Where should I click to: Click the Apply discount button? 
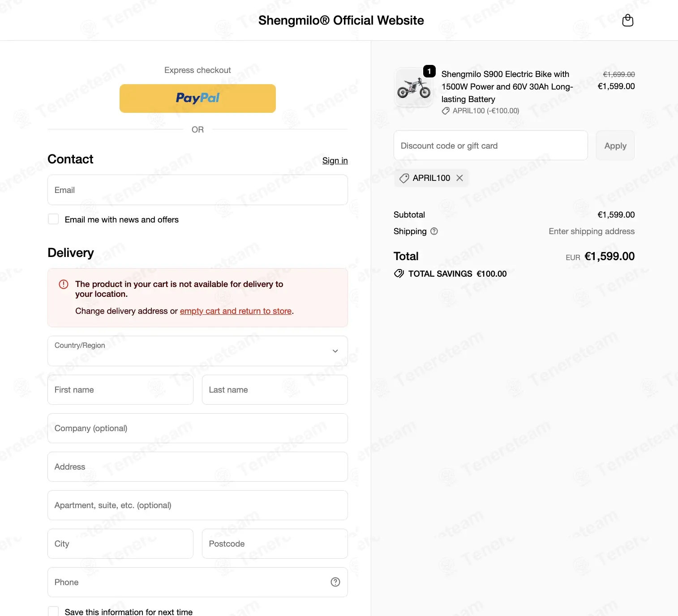[x=615, y=145]
